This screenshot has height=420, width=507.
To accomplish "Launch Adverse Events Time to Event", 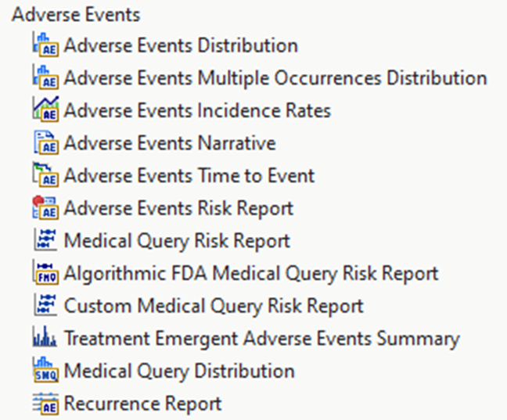I will (189, 176).
